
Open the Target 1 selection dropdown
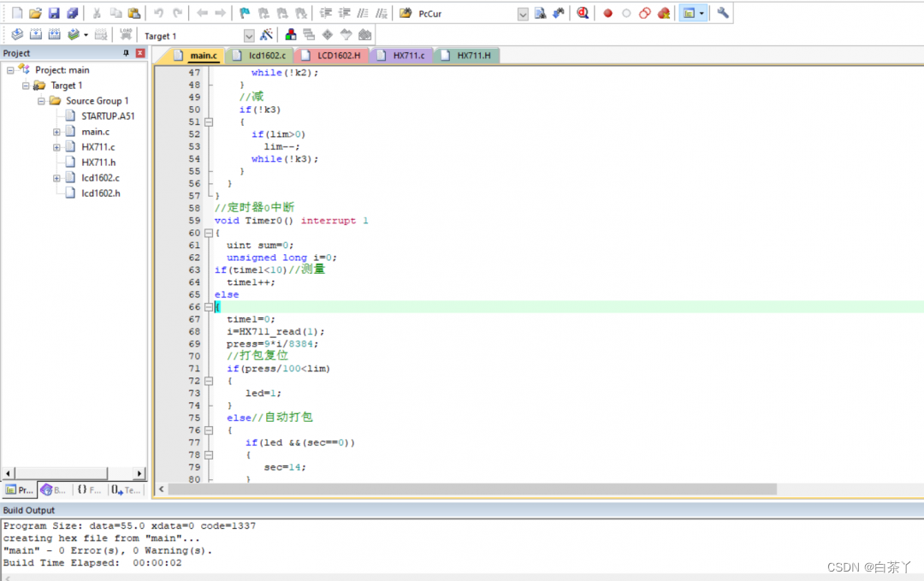[x=249, y=36]
